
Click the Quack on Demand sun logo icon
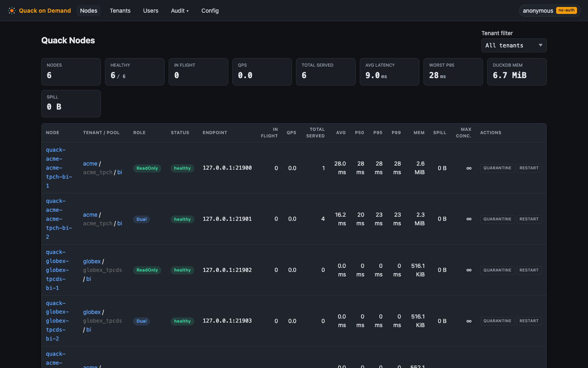tap(12, 11)
